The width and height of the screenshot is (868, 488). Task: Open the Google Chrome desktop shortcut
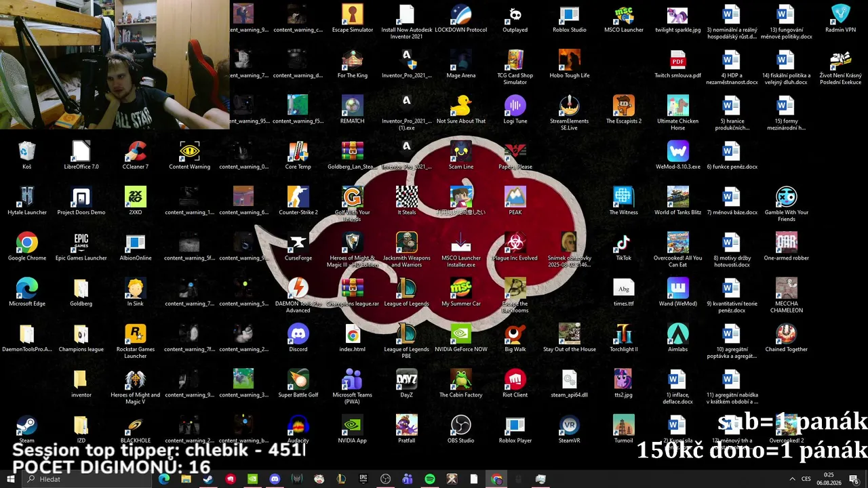pos(26,247)
